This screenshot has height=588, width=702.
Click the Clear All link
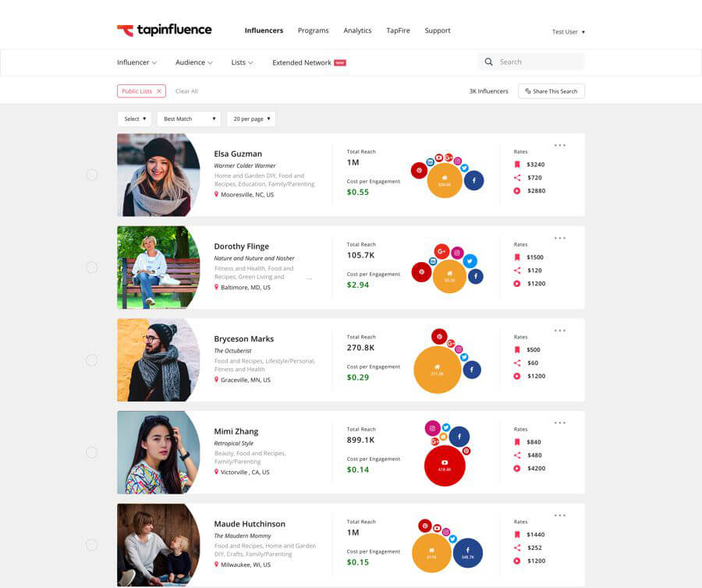click(x=186, y=91)
